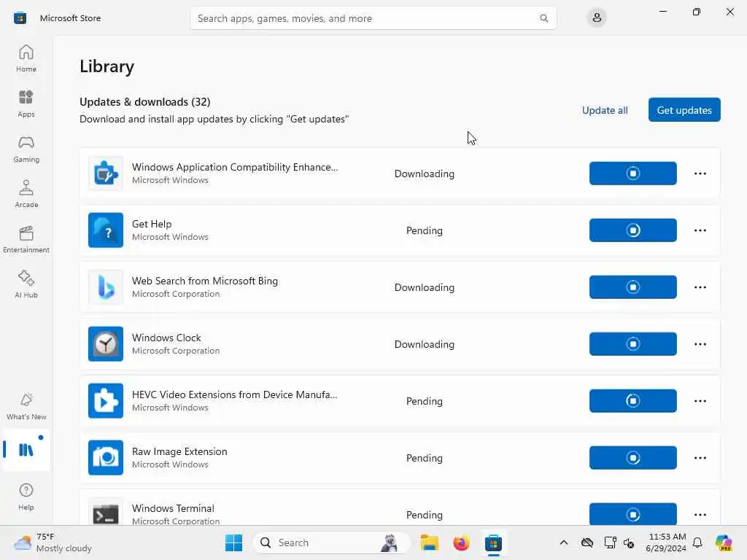Stop the pending Get Help update
The image size is (747, 560).
click(x=632, y=230)
